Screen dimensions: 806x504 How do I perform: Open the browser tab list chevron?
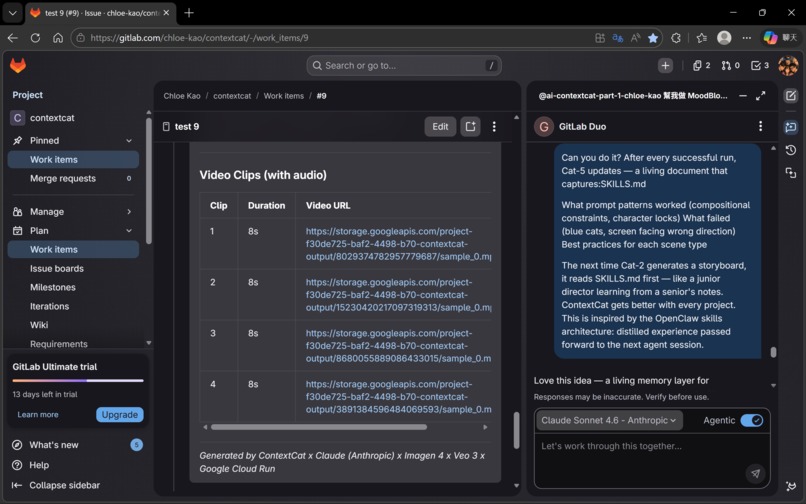coord(12,13)
